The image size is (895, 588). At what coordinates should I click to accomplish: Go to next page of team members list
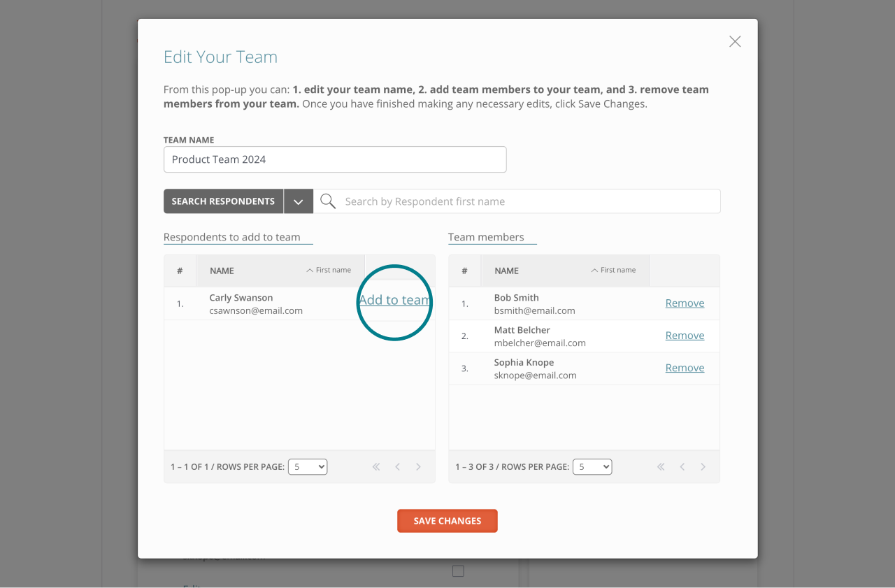tap(703, 467)
